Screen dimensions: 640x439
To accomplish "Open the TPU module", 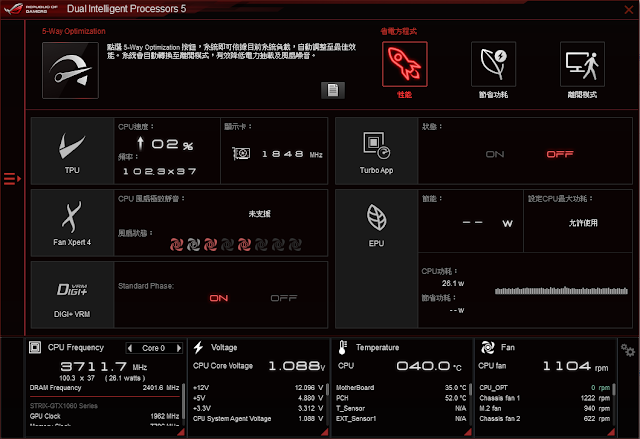I will 72,151.
